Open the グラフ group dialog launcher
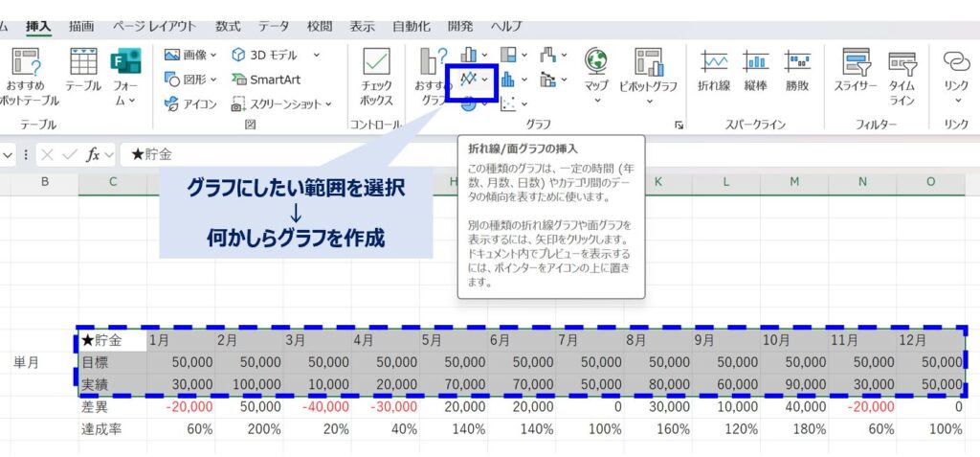 [679, 126]
